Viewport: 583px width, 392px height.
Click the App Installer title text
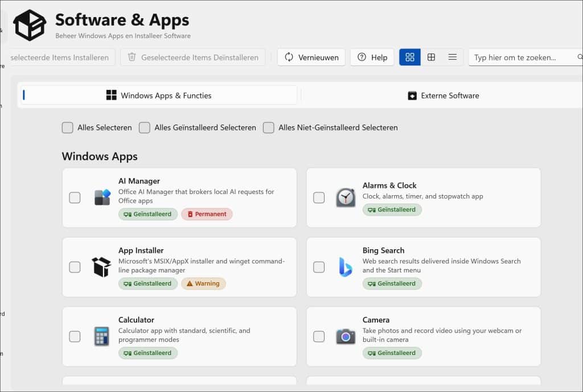click(141, 250)
